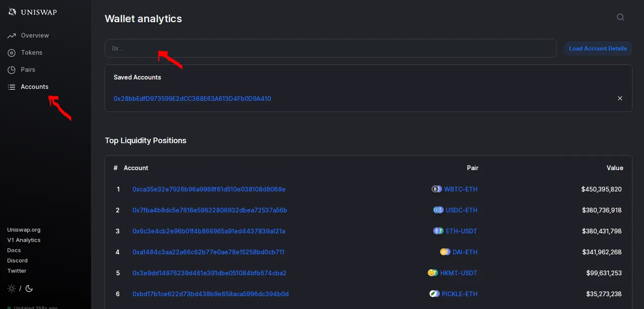The image size is (644, 309).
Task: Click the Uniswap unicorn logo
Action: coord(13,12)
